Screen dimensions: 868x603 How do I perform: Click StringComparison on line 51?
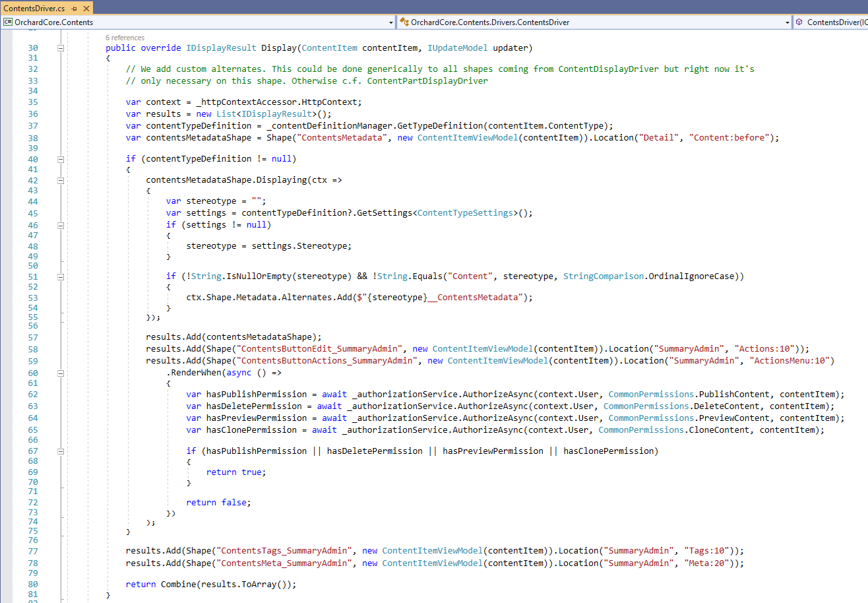604,276
